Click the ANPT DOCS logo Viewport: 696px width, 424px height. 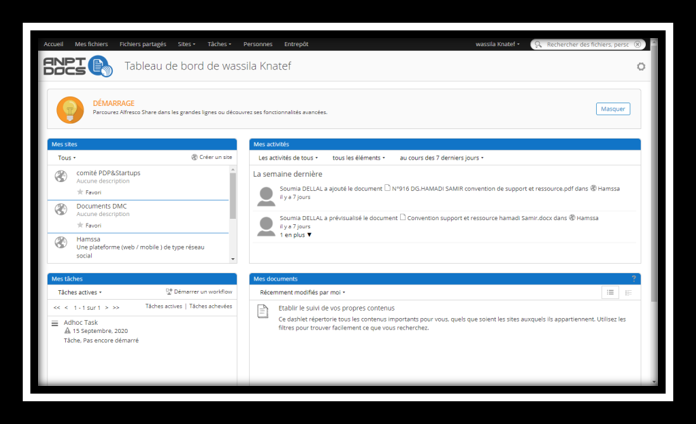(x=78, y=66)
